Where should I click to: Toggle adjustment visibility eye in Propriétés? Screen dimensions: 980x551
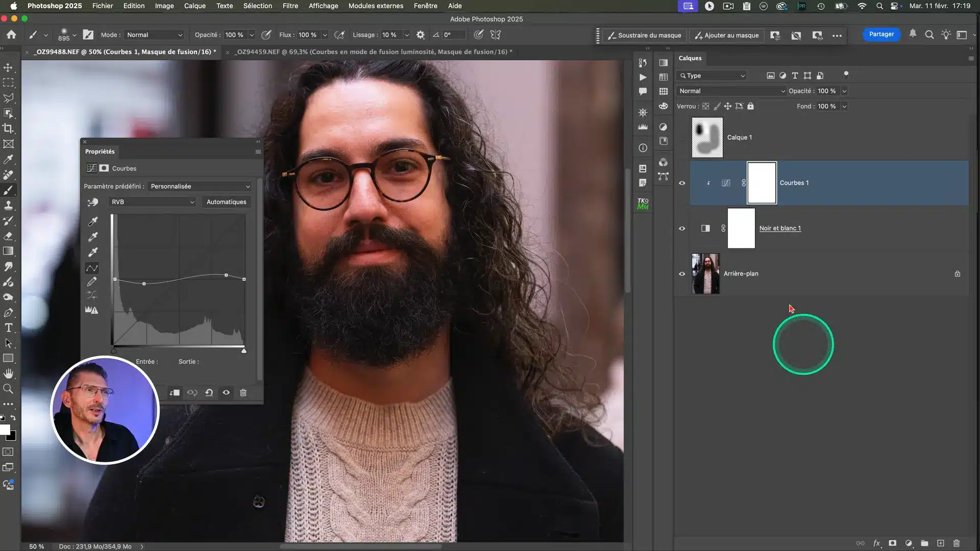(226, 392)
